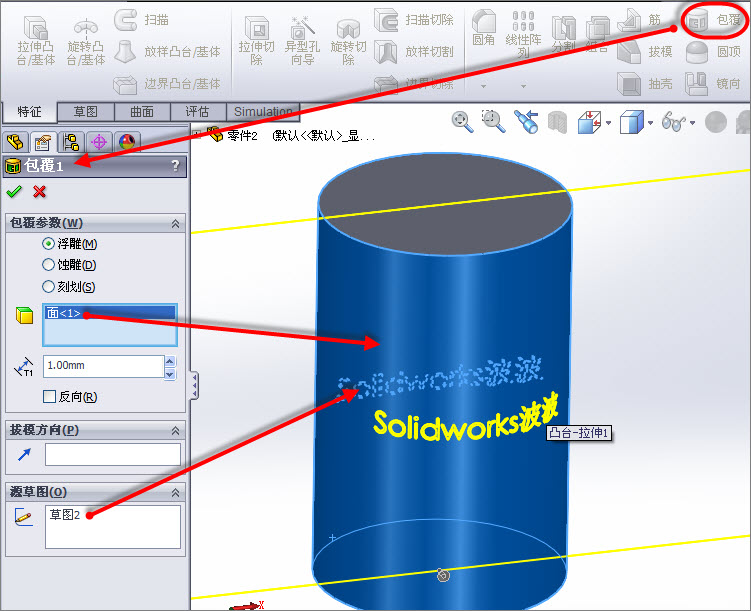Screen dimensions: 751x611
Task: Select the Revolved Cut (旋转切除) tool
Action: pos(348,41)
